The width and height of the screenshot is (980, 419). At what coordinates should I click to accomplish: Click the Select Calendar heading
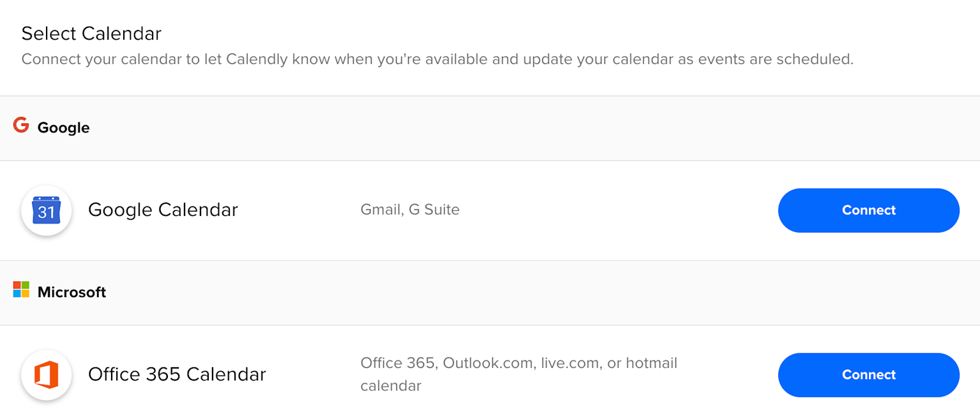[x=91, y=33]
